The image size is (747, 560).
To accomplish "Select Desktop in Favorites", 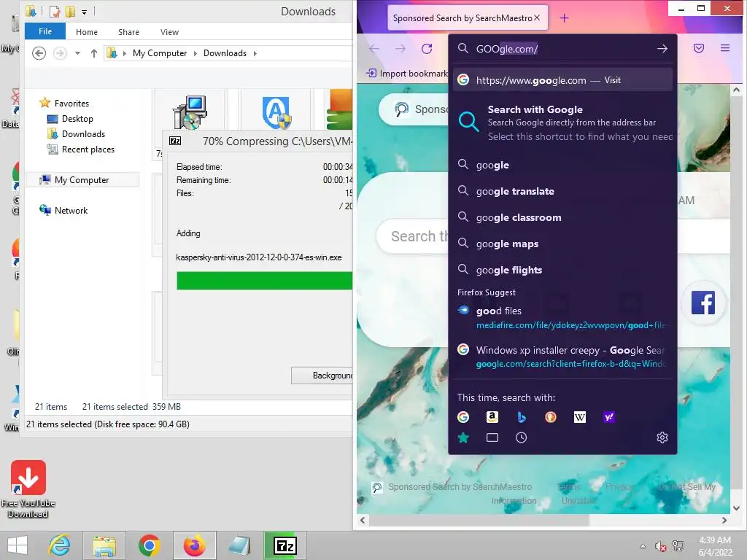I will click(x=77, y=119).
